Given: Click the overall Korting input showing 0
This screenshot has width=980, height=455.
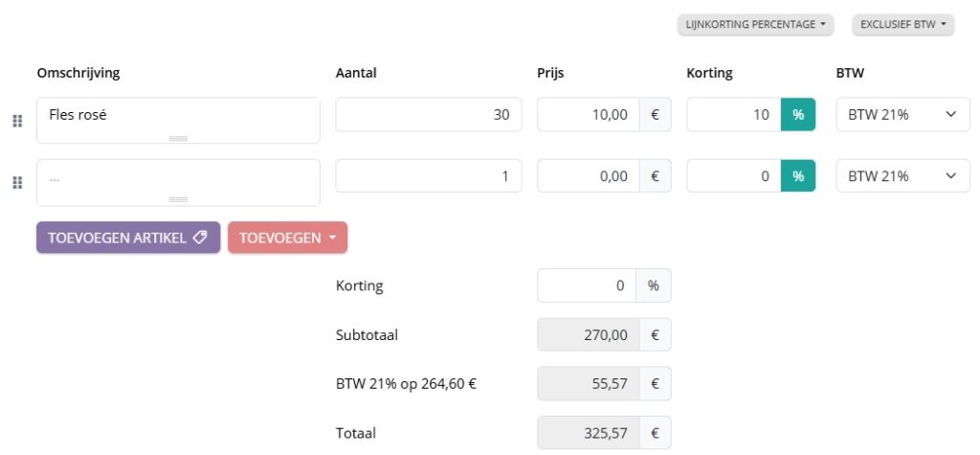Looking at the screenshot, I should click(586, 285).
